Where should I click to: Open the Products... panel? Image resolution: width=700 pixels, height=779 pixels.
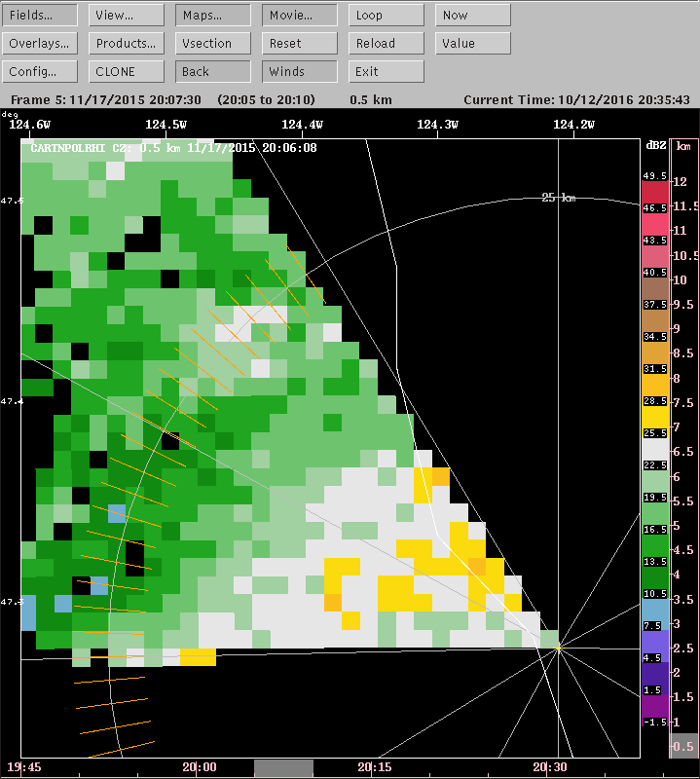click(127, 44)
